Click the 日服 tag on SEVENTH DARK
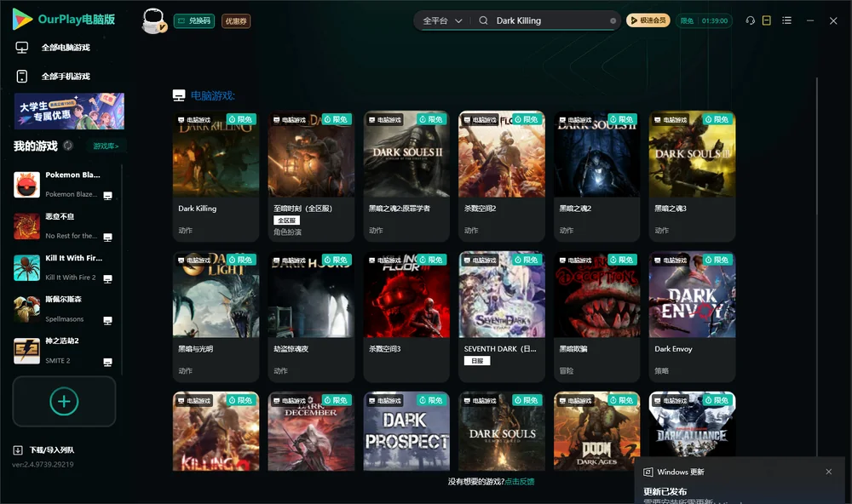 477,361
